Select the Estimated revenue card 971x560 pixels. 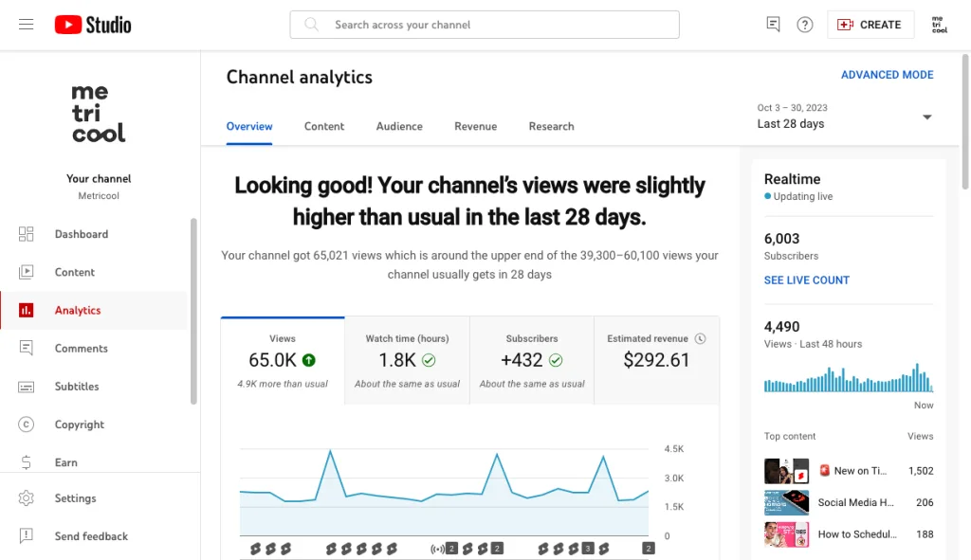tap(656, 361)
